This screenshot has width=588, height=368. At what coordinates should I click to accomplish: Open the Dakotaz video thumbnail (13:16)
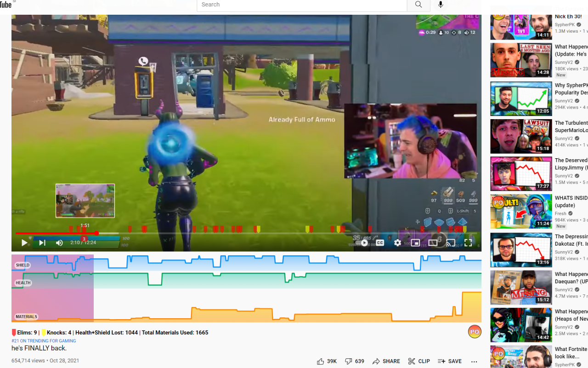[x=521, y=250]
